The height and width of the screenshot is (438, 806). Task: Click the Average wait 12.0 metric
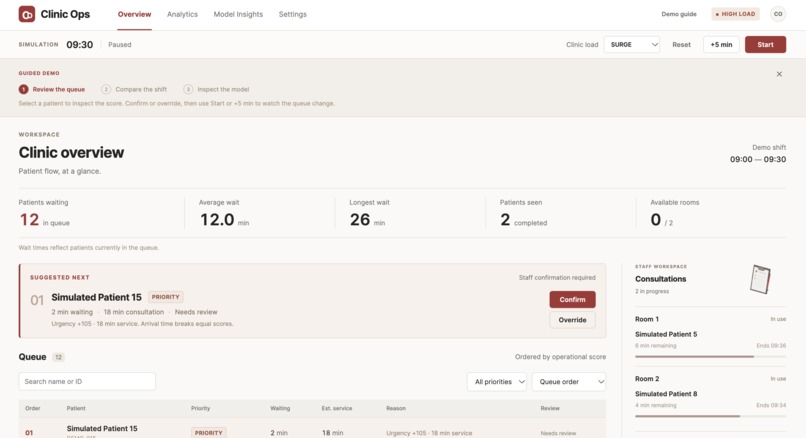click(x=224, y=214)
